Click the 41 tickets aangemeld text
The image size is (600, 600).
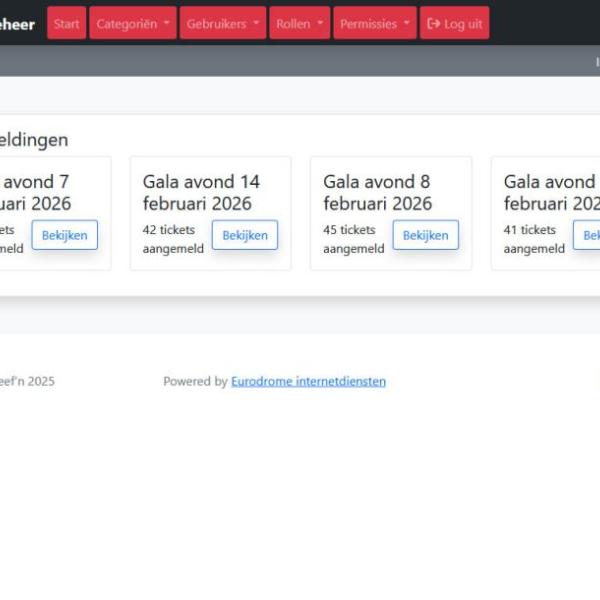[x=534, y=239]
